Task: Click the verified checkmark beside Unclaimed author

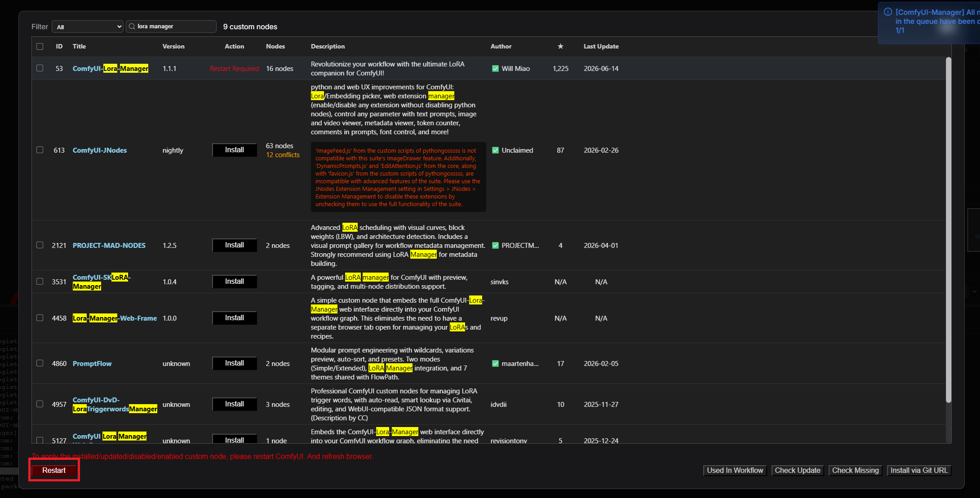Action: pyautogui.click(x=495, y=150)
